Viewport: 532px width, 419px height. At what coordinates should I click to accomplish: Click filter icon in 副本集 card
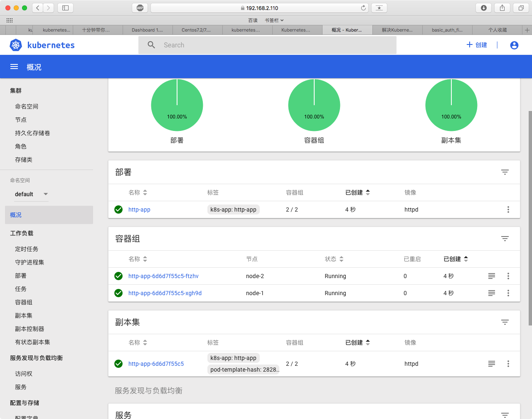[505, 322]
